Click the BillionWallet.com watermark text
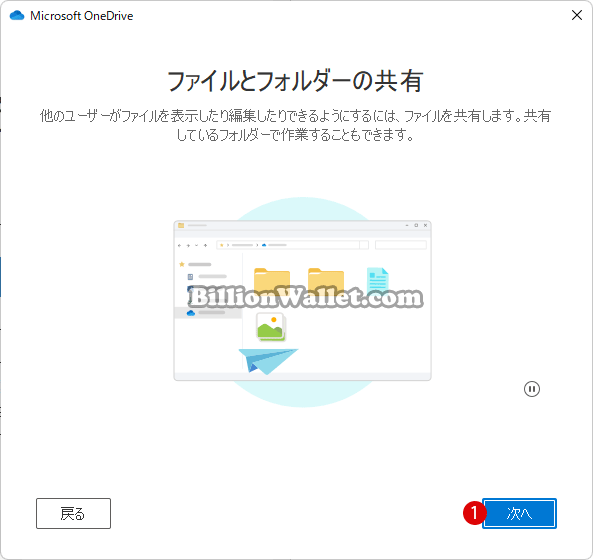The height and width of the screenshot is (560, 593). click(306, 298)
